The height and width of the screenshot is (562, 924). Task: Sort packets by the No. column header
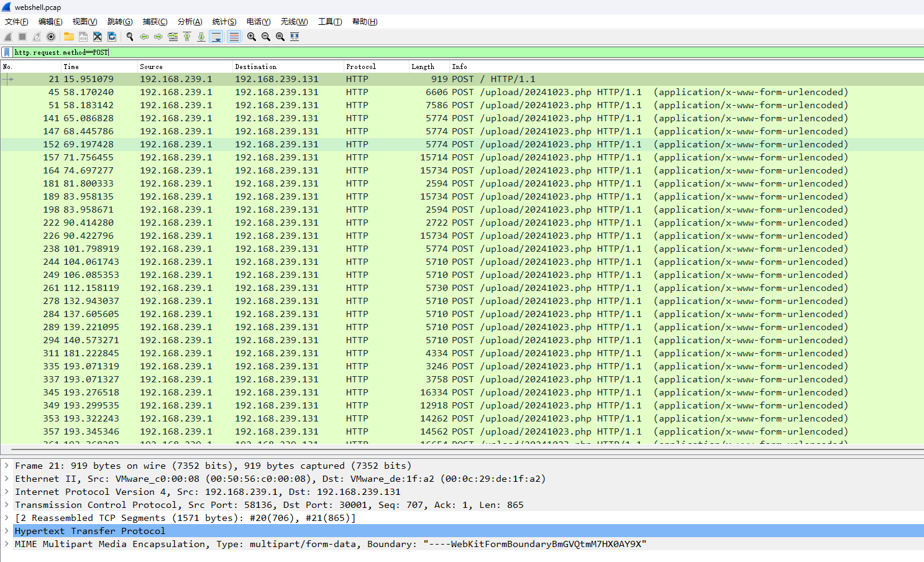[x=30, y=67]
